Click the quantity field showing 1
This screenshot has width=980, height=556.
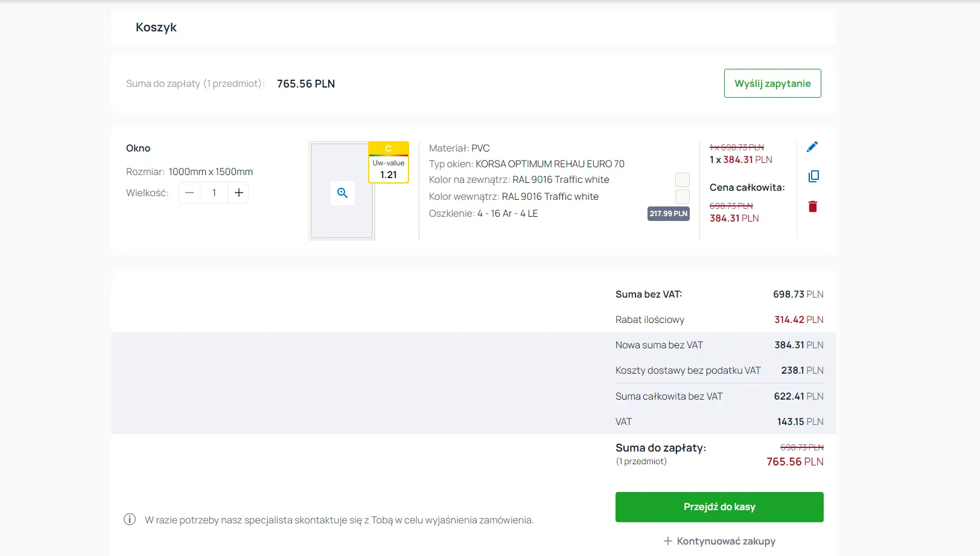point(214,193)
